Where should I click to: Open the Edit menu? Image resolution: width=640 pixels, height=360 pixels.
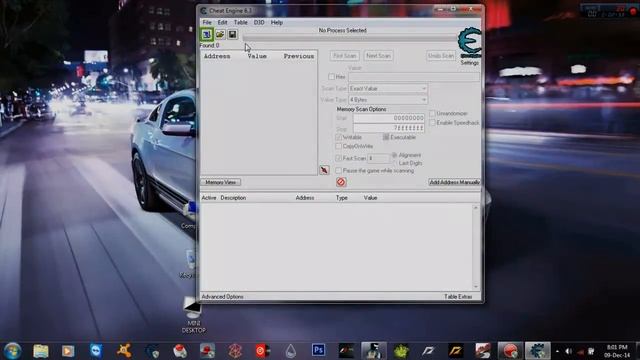click(x=222, y=22)
